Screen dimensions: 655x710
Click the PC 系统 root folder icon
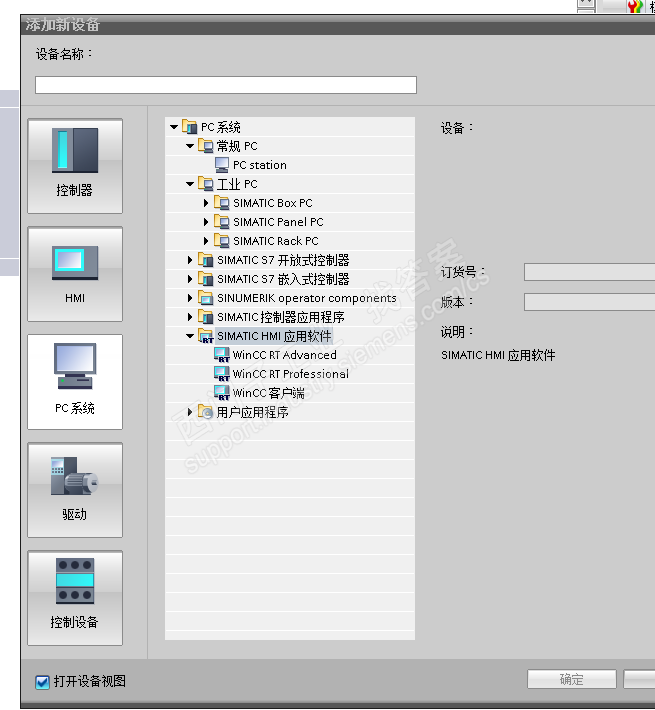pyautogui.click(x=190, y=127)
